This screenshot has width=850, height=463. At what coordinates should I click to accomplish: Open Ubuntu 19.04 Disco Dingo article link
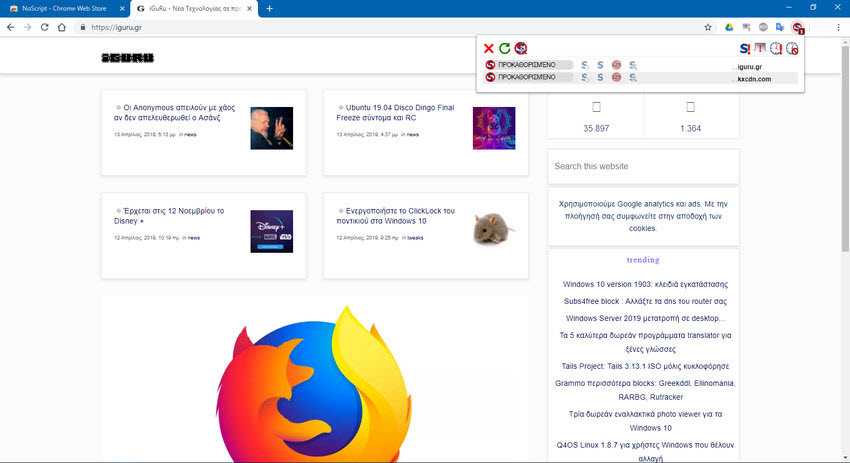point(395,113)
